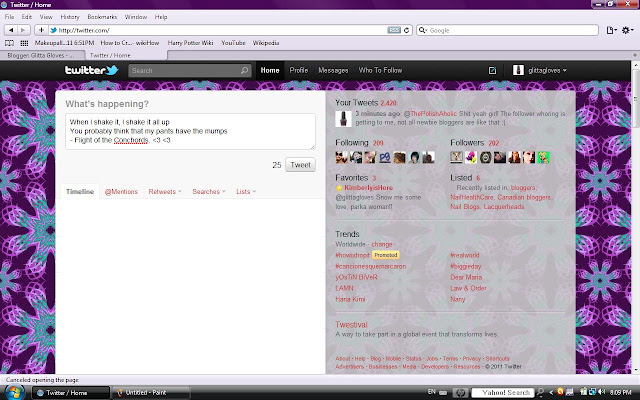Click the RSS badge in address bar

394,30
